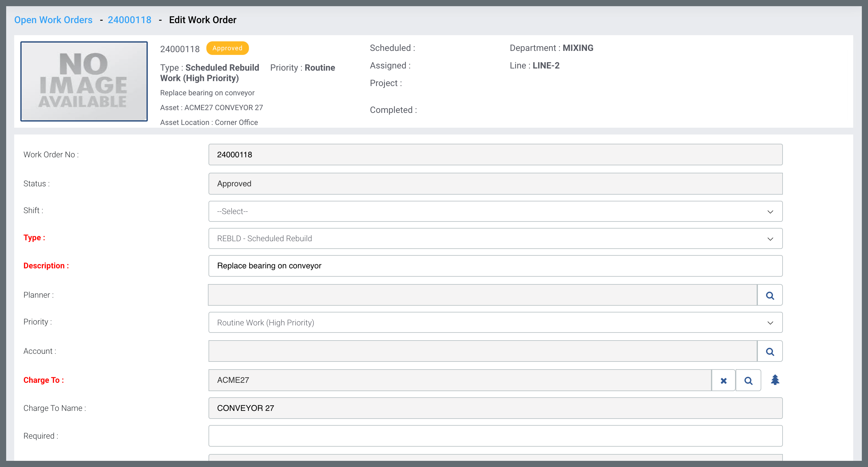The image size is (868, 467).
Task: Open the Type dropdown showing REBLD
Action: (495, 238)
